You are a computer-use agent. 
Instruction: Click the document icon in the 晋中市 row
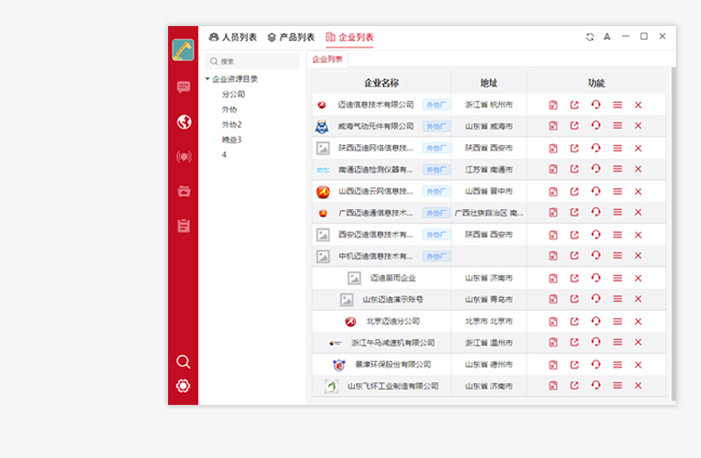tap(553, 191)
